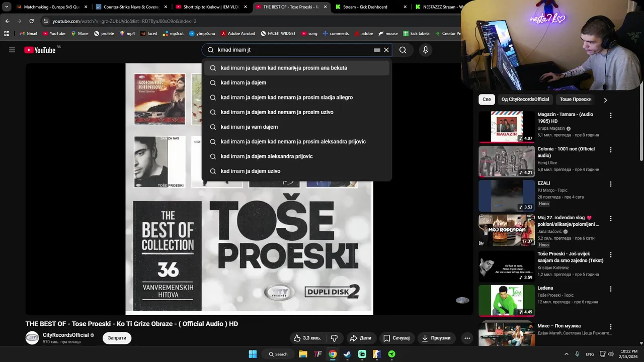Select the Све filter chip

(x=487, y=99)
